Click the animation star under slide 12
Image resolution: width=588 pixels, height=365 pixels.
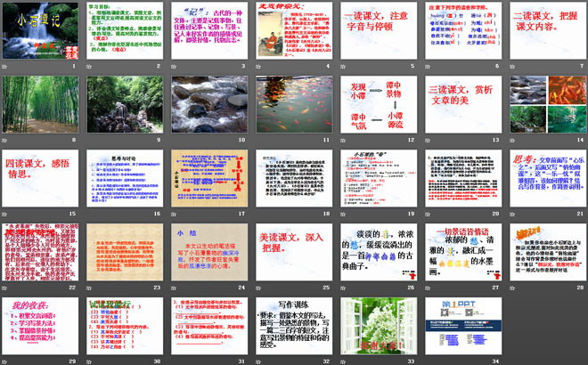coord(343,141)
